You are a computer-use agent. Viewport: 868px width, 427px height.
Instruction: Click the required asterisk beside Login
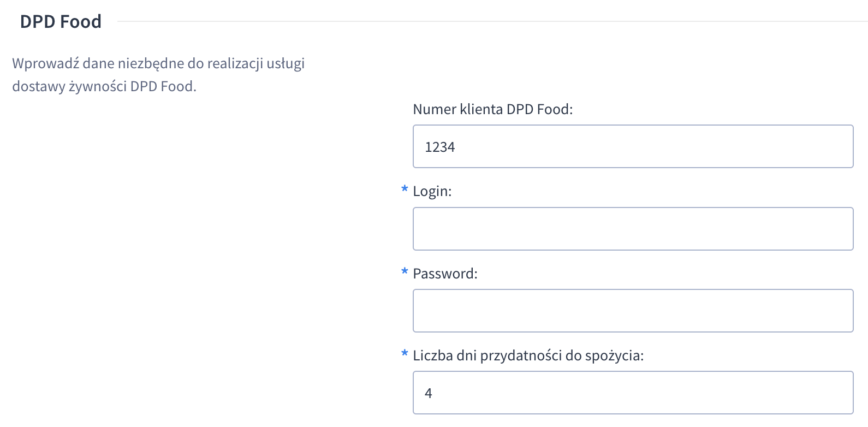click(x=405, y=189)
